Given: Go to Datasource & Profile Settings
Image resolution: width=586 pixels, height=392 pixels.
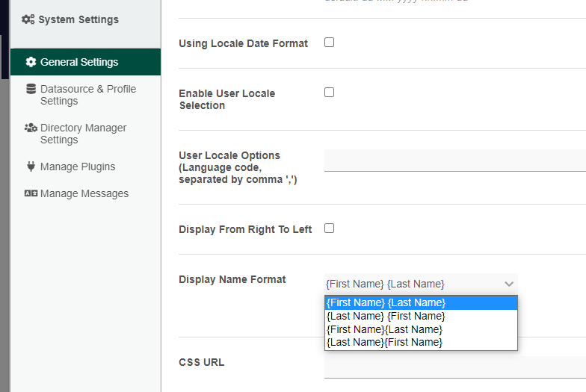Looking at the screenshot, I should pos(88,95).
